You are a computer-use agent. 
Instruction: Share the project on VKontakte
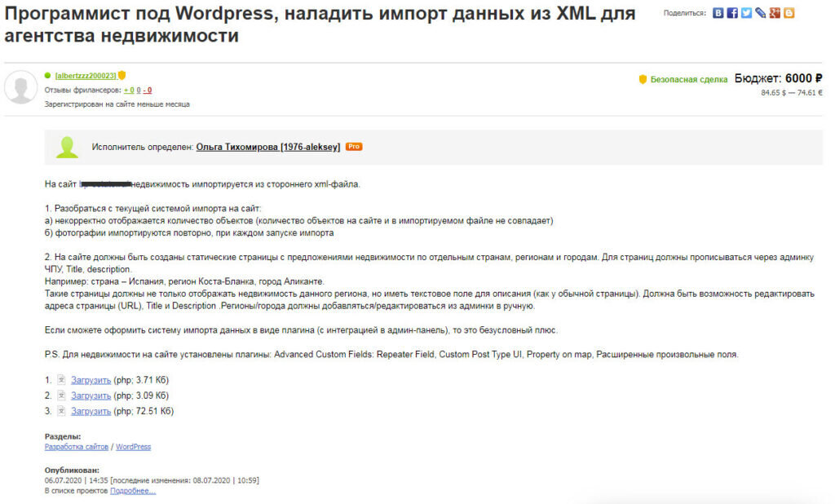tap(718, 13)
